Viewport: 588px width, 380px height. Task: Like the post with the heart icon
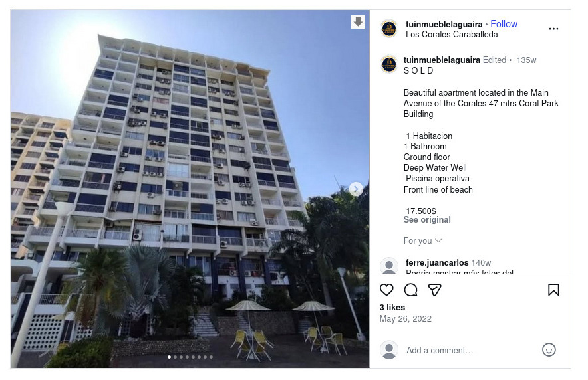point(386,290)
